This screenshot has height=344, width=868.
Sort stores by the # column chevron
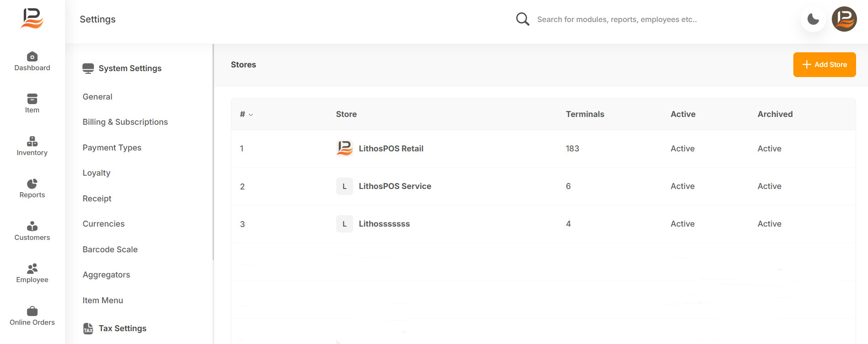click(x=251, y=115)
